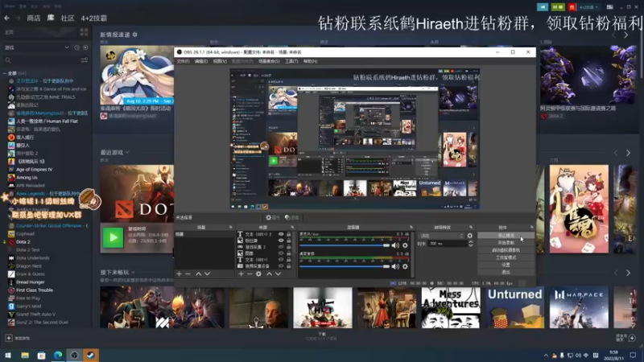This screenshot has height=362, width=644.
Task: Open OBS source 滤镜 (filters) button
Action: (292, 217)
